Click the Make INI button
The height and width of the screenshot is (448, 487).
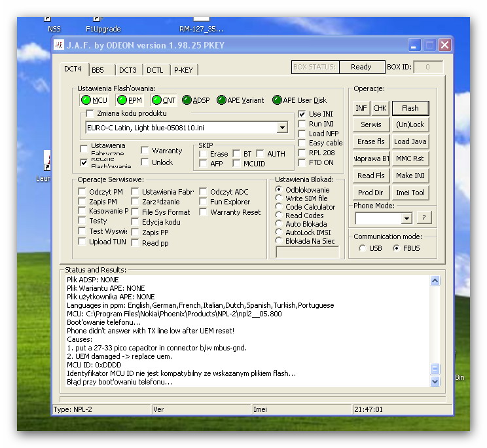[x=410, y=176]
